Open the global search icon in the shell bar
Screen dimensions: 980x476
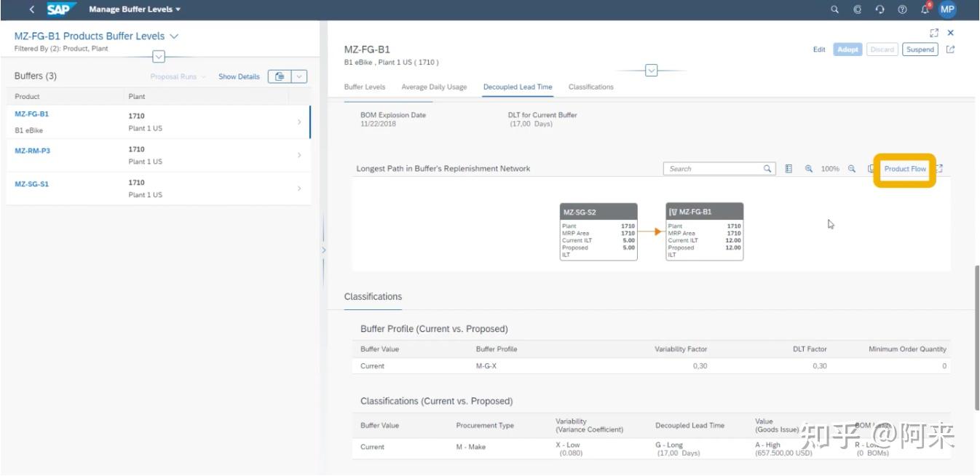coord(834,9)
